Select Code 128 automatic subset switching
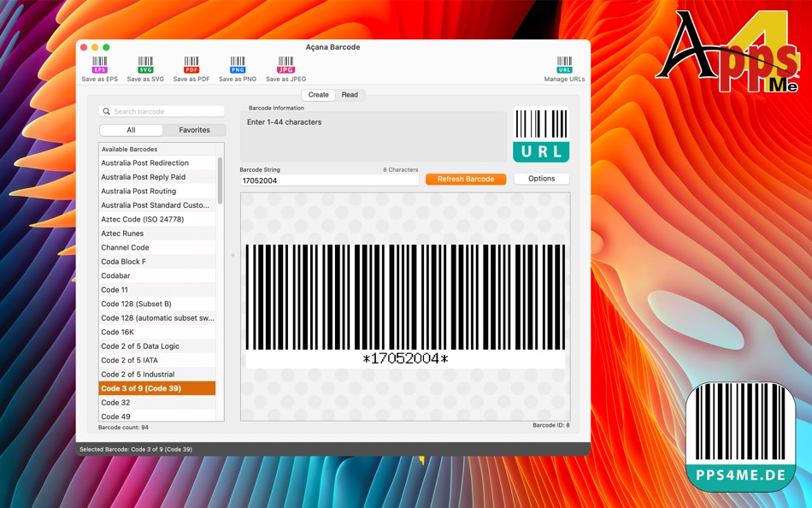The height and width of the screenshot is (508, 812). coord(157,318)
